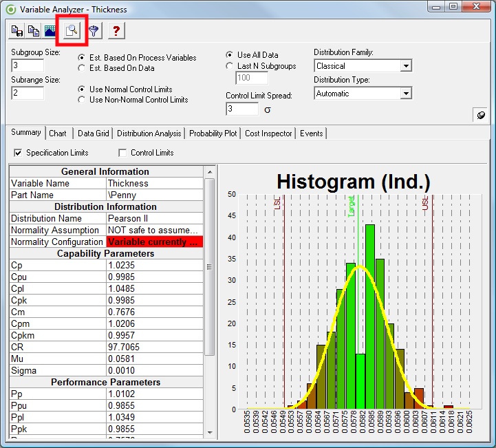This screenshot has width=496, height=448.
Task: Open the Cost Inspector tab
Action: (268, 134)
